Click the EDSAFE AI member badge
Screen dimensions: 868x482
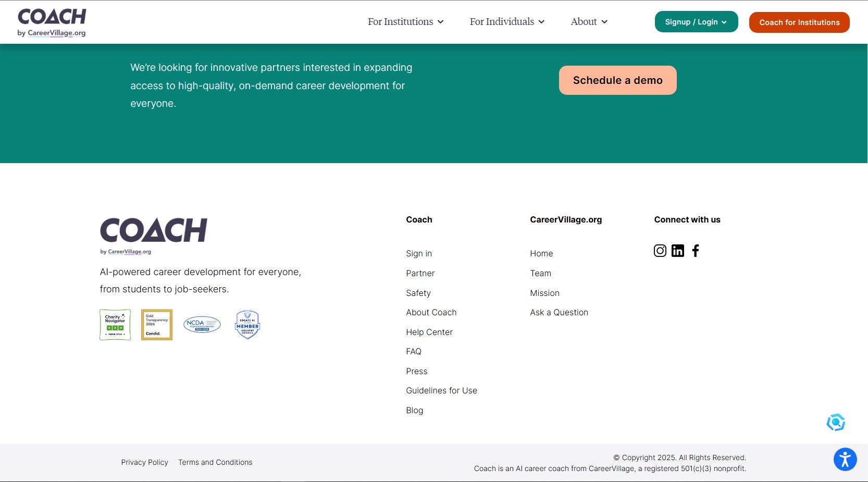(x=247, y=325)
